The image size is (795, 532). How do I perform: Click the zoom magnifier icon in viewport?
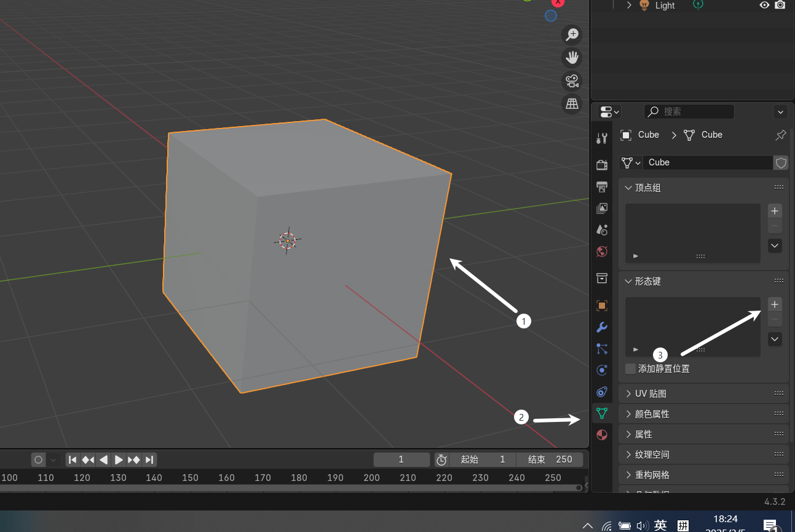(x=572, y=35)
